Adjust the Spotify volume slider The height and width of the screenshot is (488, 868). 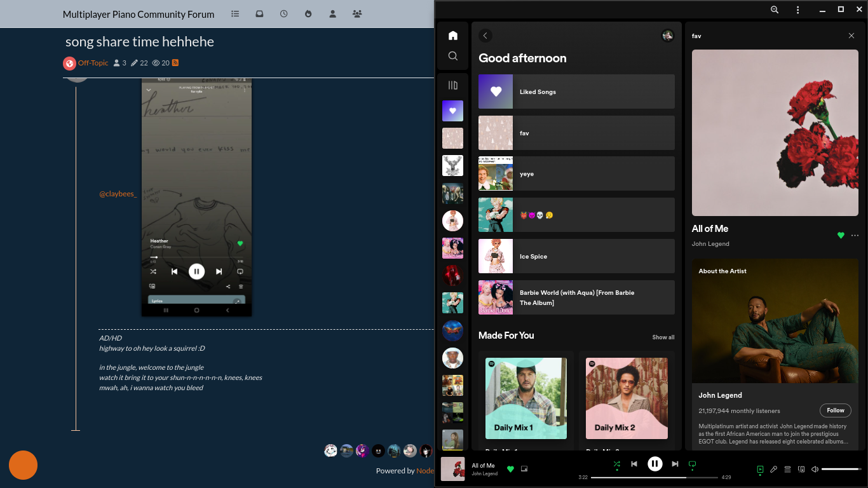click(x=841, y=470)
